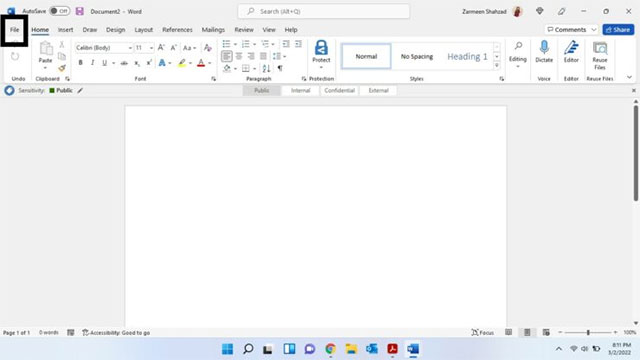Collapse the ribbon with the chevron
The width and height of the screenshot is (640, 360).
coord(629,77)
